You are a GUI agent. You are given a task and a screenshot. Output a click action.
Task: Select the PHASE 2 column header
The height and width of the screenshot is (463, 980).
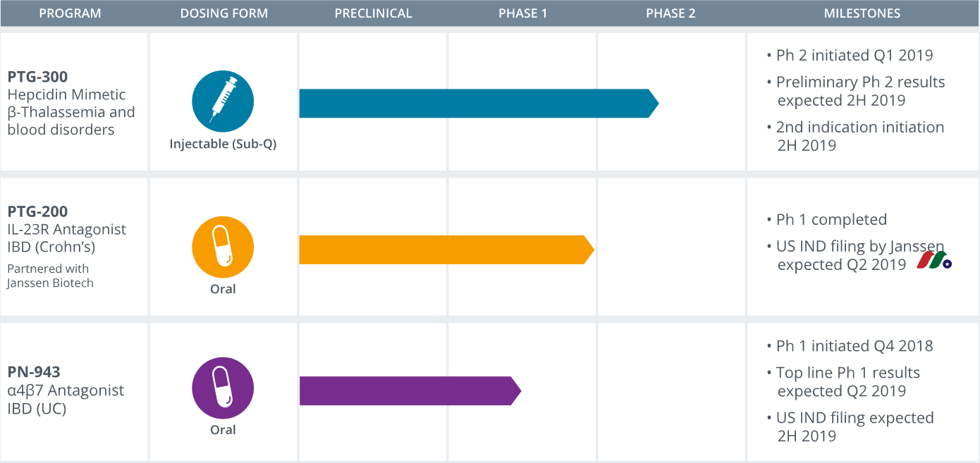pyautogui.click(x=670, y=13)
